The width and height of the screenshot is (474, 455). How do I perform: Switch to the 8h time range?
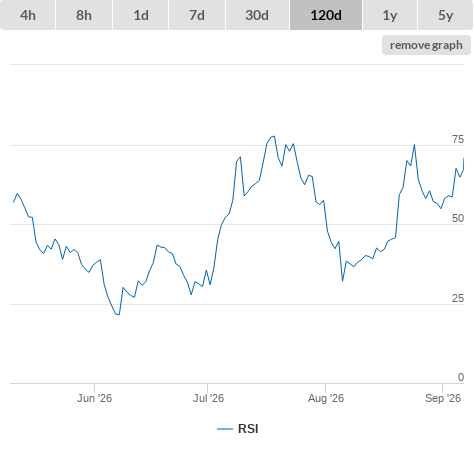click(x=84, y=15)
